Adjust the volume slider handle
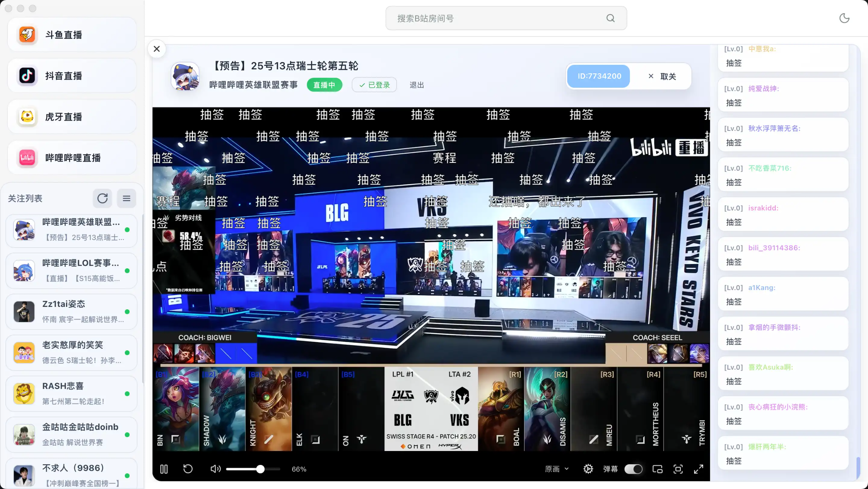The image size is (868, 489). pos(260,469)
